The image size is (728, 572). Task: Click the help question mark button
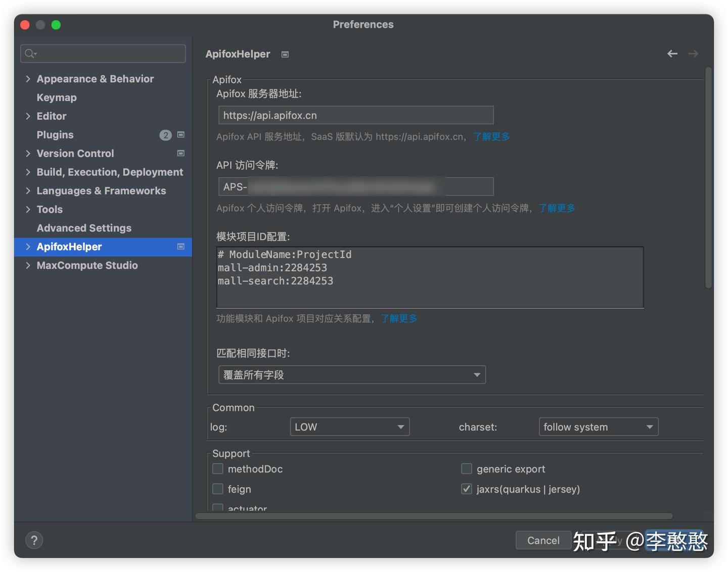[x=34, y=540]
